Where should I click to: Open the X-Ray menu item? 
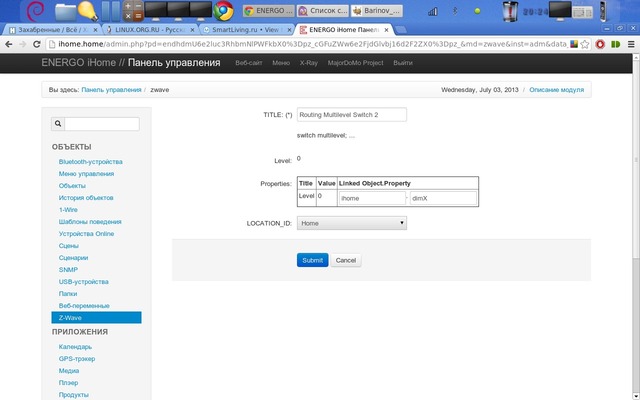[308, 63]
